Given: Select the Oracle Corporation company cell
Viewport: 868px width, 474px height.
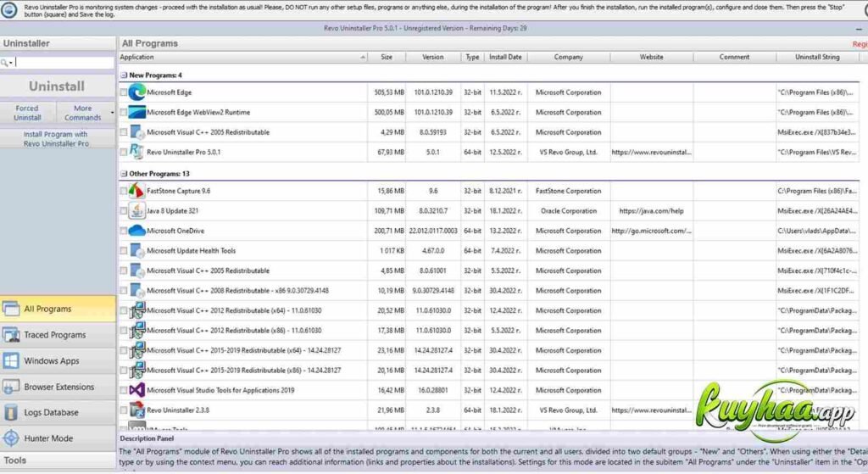Looking at the screenshot, I should click(569, 211).
